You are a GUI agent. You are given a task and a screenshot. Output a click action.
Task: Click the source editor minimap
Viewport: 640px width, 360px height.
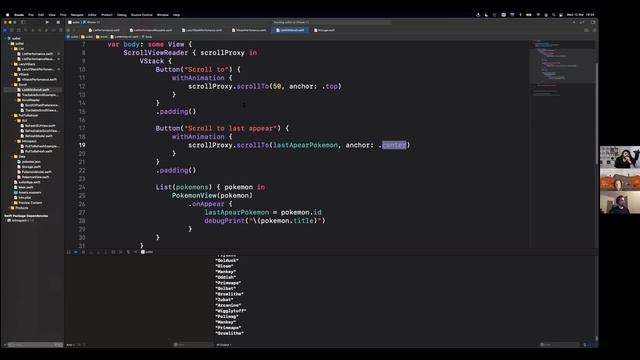562,67
